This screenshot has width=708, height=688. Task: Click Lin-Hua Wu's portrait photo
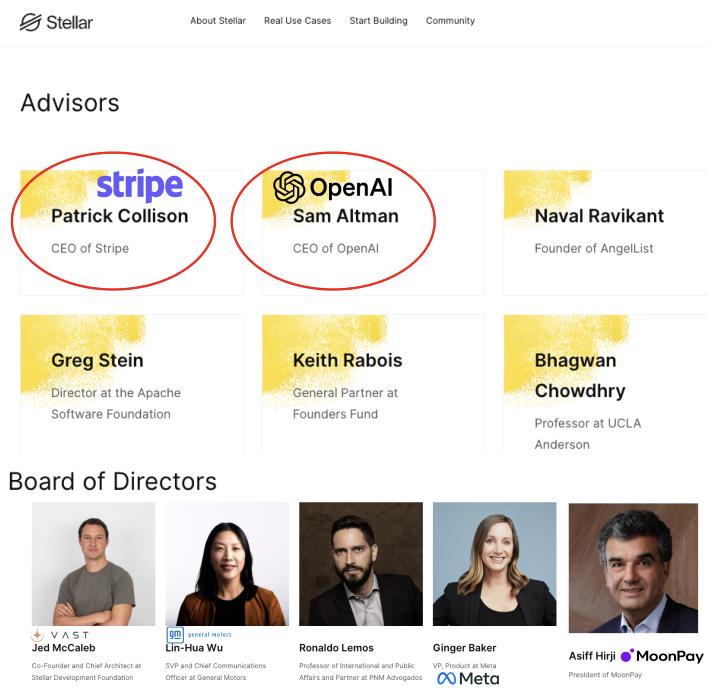[x=227, y=564]
